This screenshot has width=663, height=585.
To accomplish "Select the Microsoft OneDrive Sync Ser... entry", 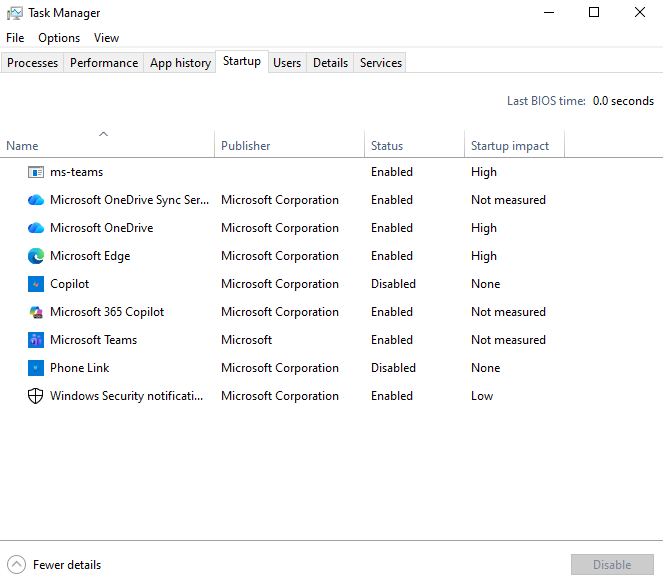I will (x=129, y=200).
